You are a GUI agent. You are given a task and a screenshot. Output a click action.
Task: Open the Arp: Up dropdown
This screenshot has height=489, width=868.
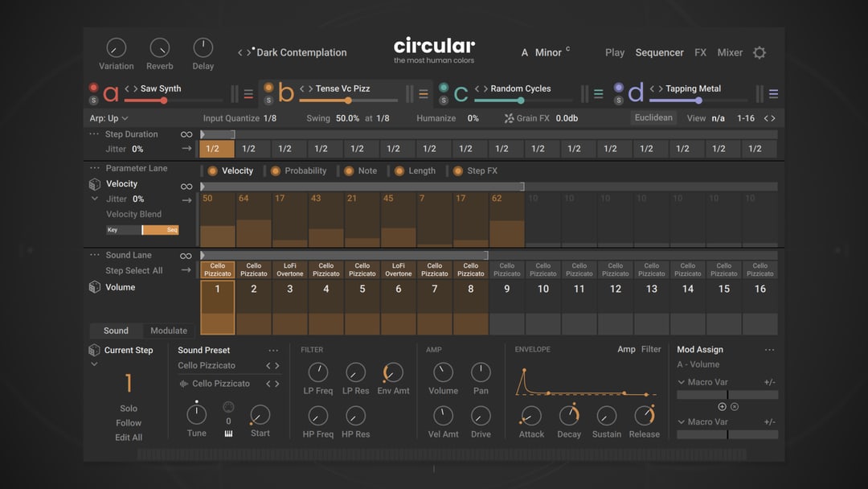click(108, 118)
